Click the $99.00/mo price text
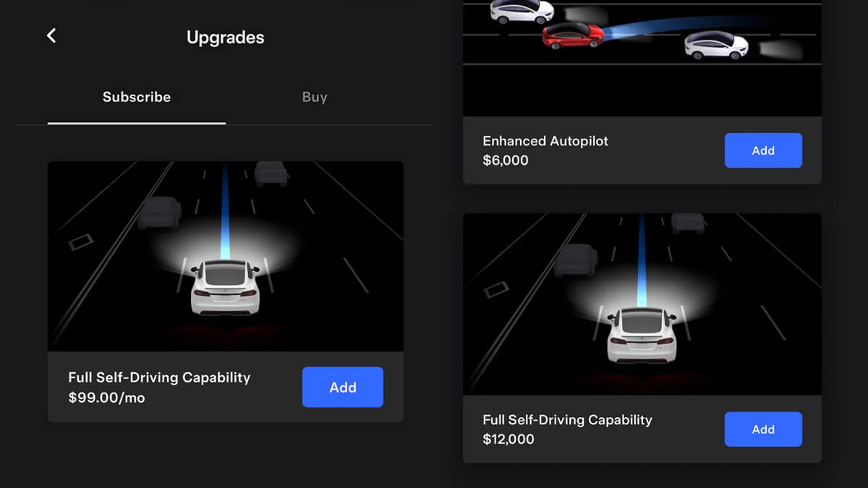Viewport: 868px width, 488px height. (106, 398)
